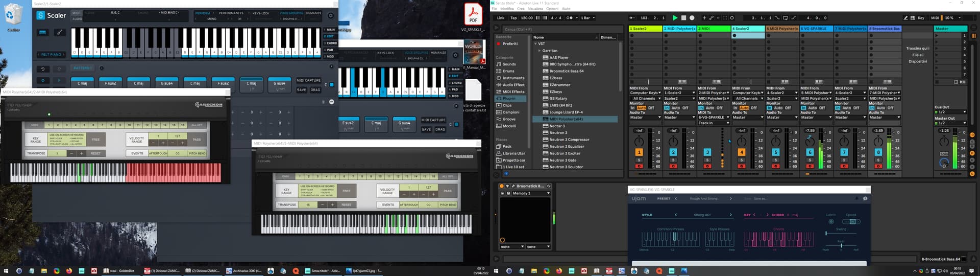Open the Aiuto menu
Image resolution: width=980 pixels, height=276 pixels.
[566, 9]
